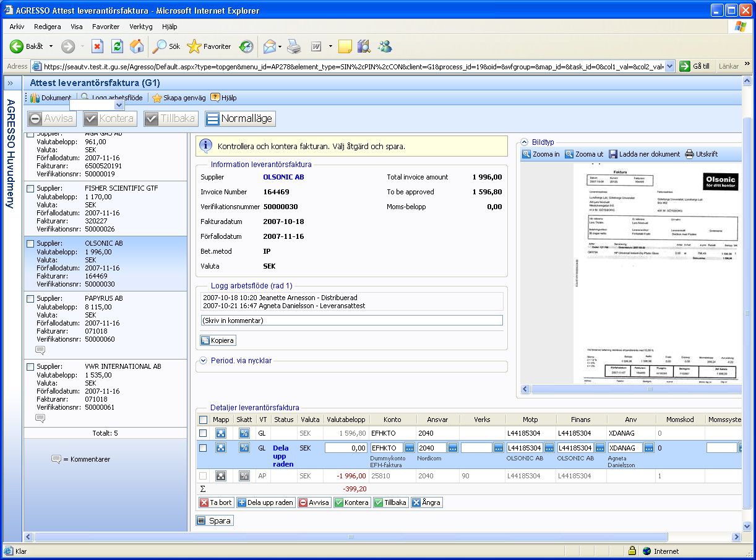Open the Verktyg menu
This screenshot has width=756, height=560.
(x=141, y=27)
